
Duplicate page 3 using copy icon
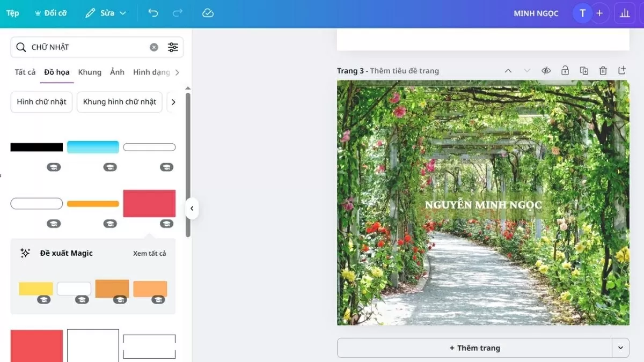click(584, 71)
